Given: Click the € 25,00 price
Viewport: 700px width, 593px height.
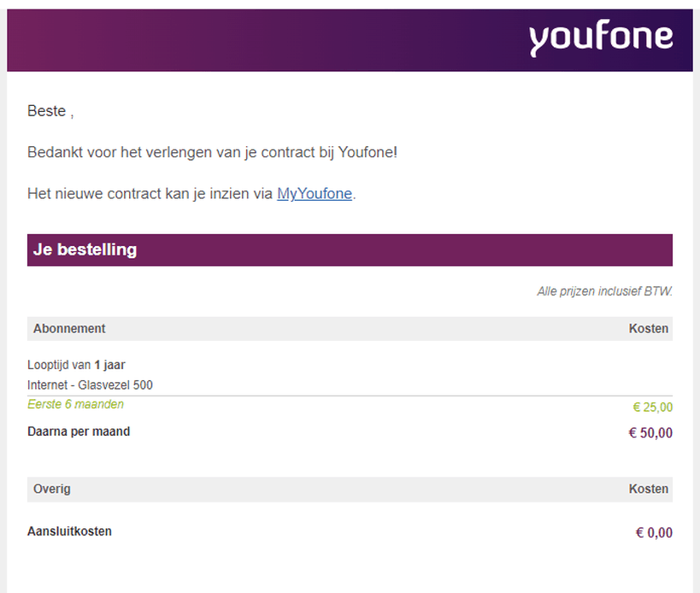Looking at the screenshot, I should (652, 408).
